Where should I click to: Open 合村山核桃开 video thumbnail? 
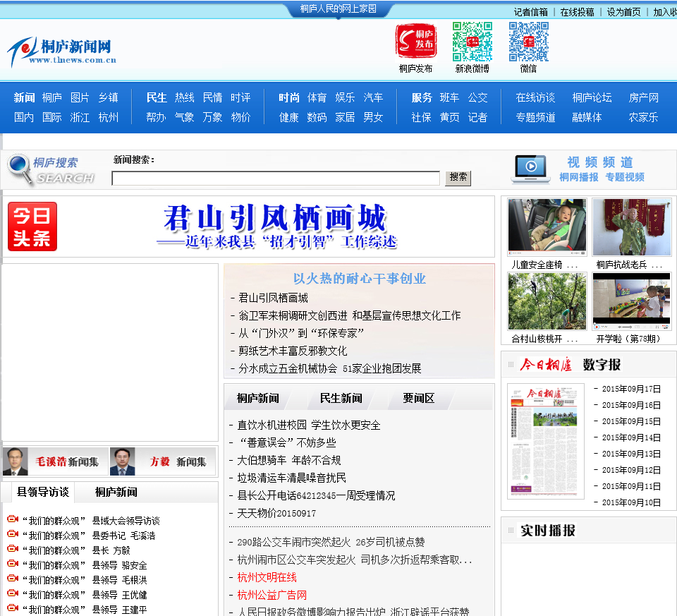point(547,301)
